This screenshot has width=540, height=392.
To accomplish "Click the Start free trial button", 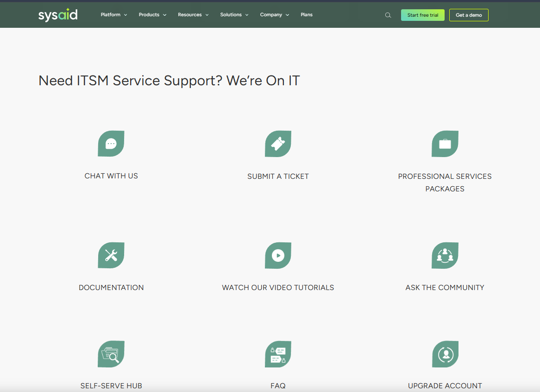I will pos(423,15).
